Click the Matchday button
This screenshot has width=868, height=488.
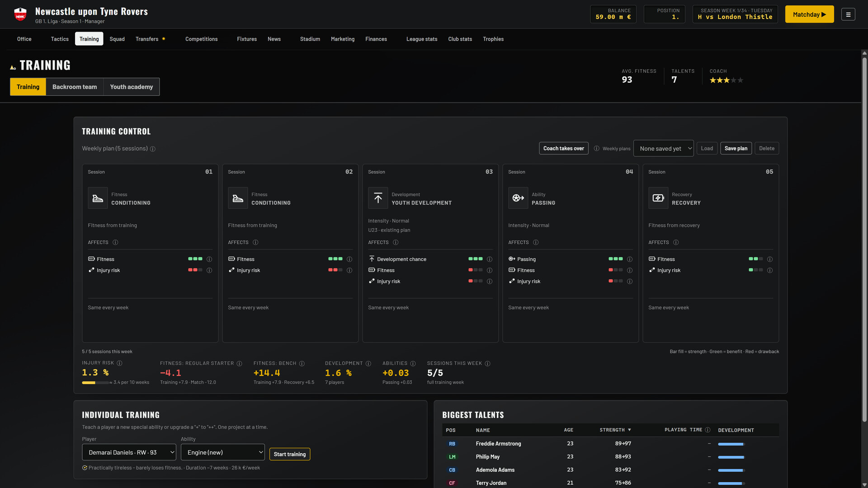[809, 14]
